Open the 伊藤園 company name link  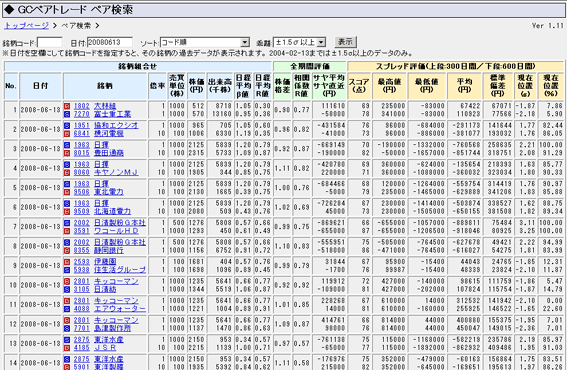[105, 262]
